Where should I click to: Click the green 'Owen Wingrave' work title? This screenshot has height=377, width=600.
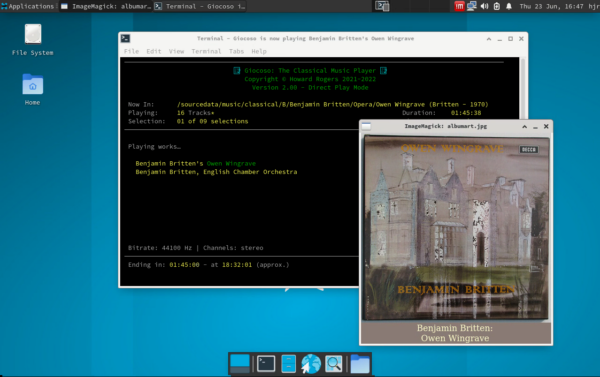click(x=231, y=163)
